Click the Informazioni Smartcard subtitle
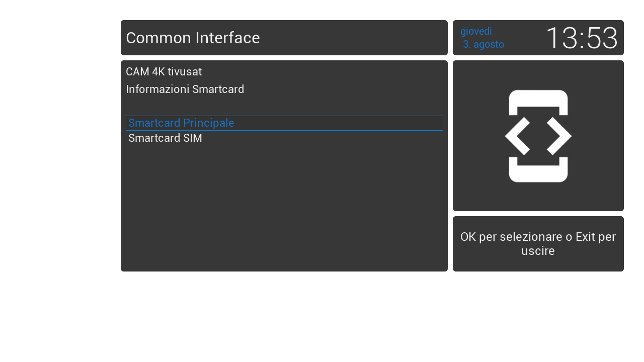 coord(185,89)
